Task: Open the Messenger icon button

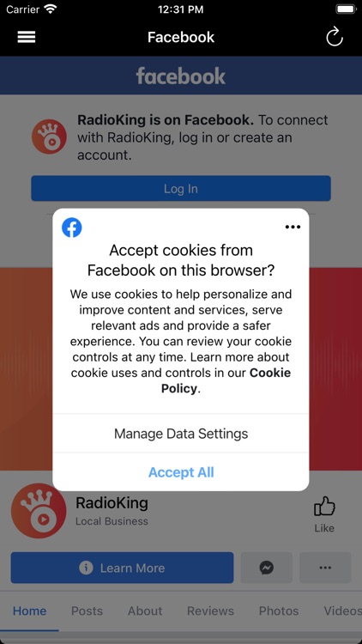Action: [x=267, y=568]
